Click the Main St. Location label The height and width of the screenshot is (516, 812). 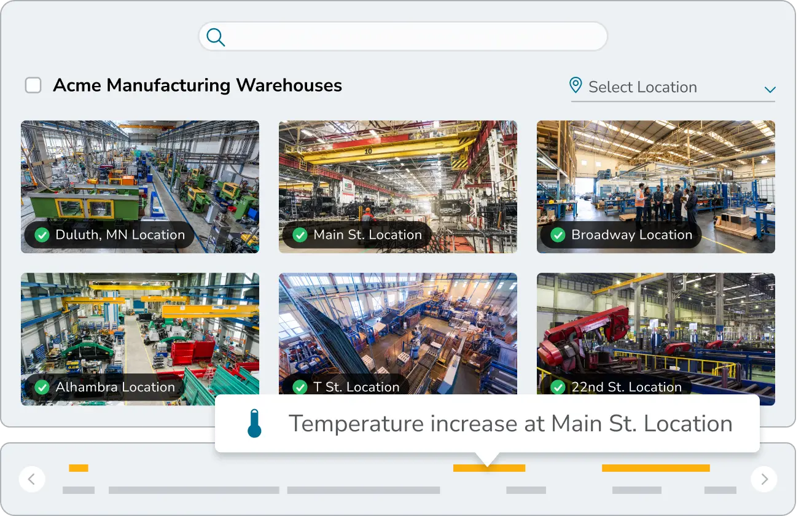368,235
